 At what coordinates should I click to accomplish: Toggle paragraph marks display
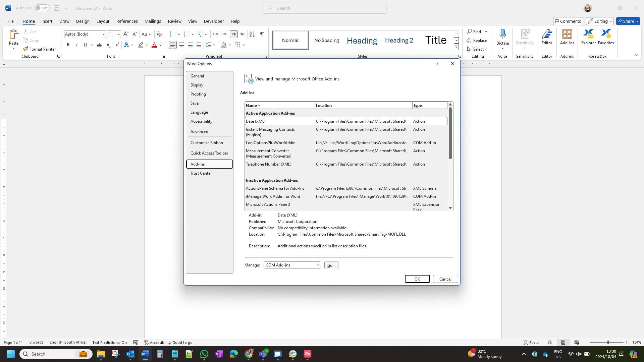[x=262, y=34]
